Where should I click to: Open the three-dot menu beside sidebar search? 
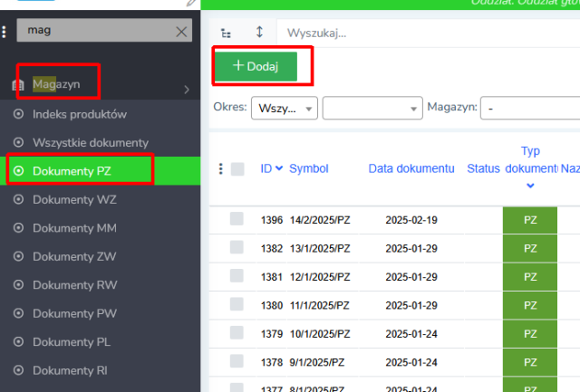[x=4, y=32]
